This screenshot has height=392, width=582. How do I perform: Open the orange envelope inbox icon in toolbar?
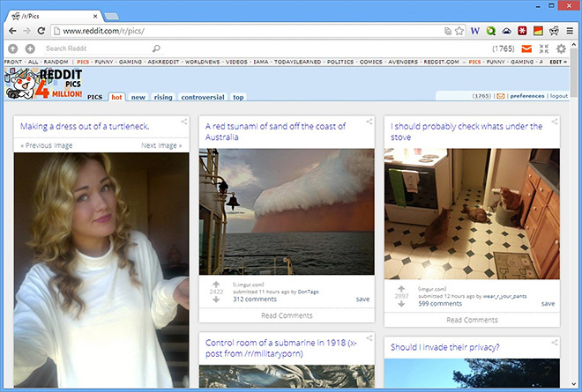point(526,48)
